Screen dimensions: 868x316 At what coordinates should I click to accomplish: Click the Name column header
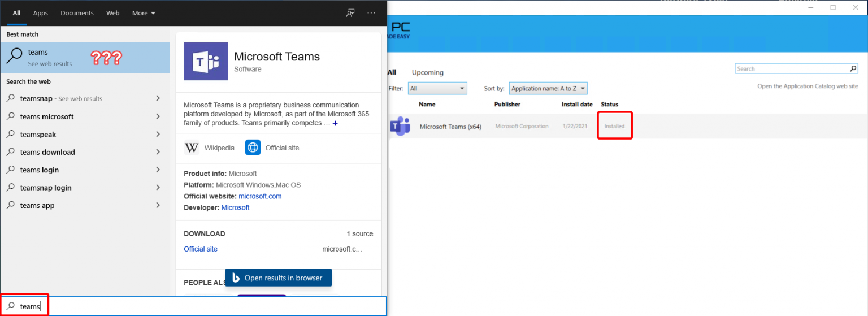[x=427, y=104]
